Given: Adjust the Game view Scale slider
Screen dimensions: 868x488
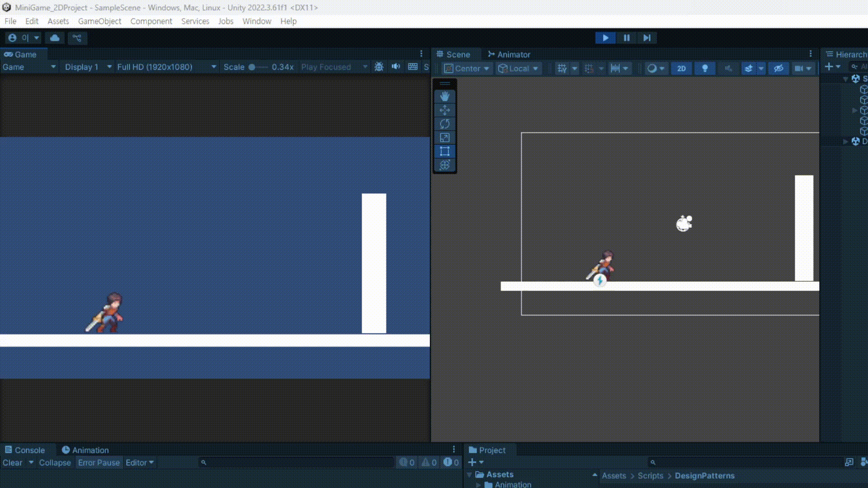Looking at the screenshot, I should (x=252, y=67).
